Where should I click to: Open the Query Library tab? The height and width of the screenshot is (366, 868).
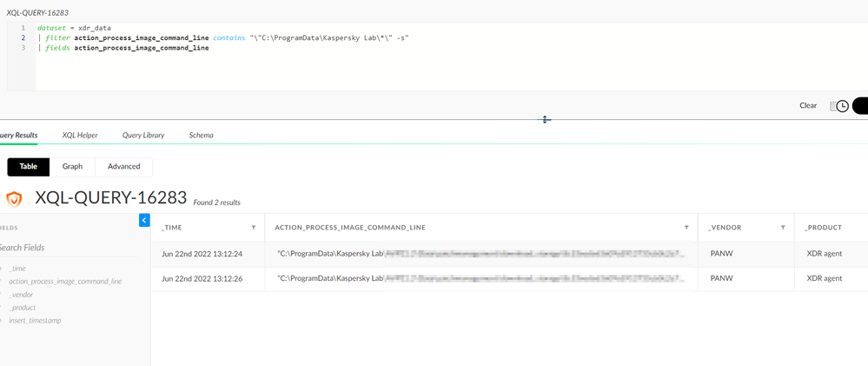[x=143, y=135]
